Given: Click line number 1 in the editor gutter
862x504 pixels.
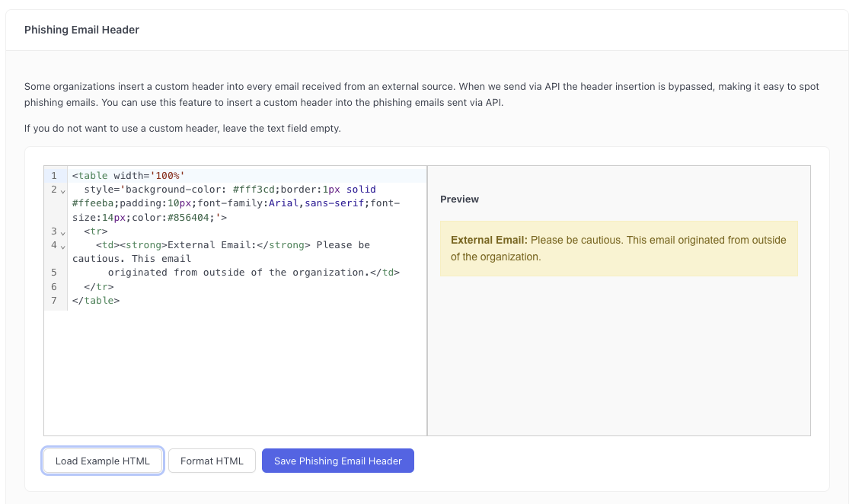Looking at the screenshot, I should click(x=54, y=176).
